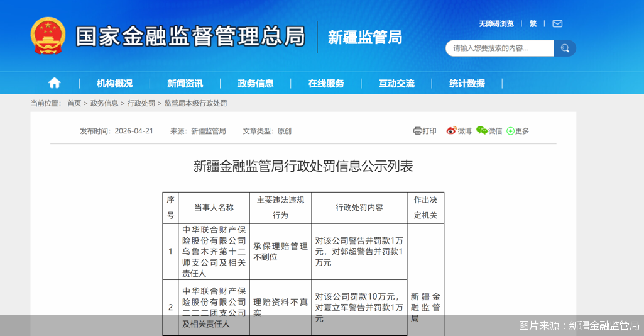
Task: Click cell 理赔资料不真实
Action: [x=280, y=307]
